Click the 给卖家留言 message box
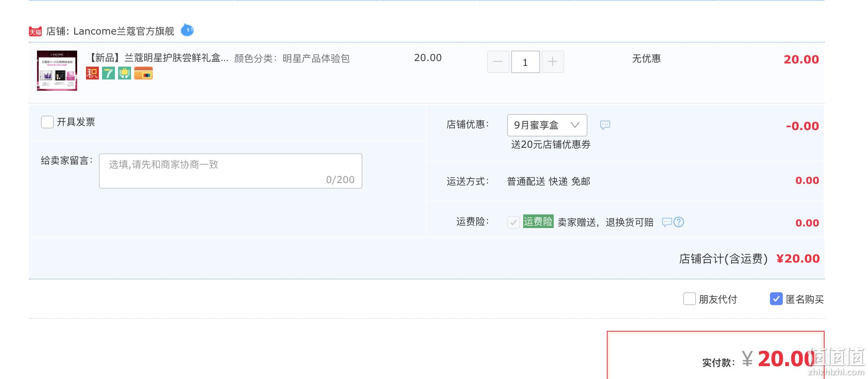This screenshot has height=379, width=868. tap(231, 171)
